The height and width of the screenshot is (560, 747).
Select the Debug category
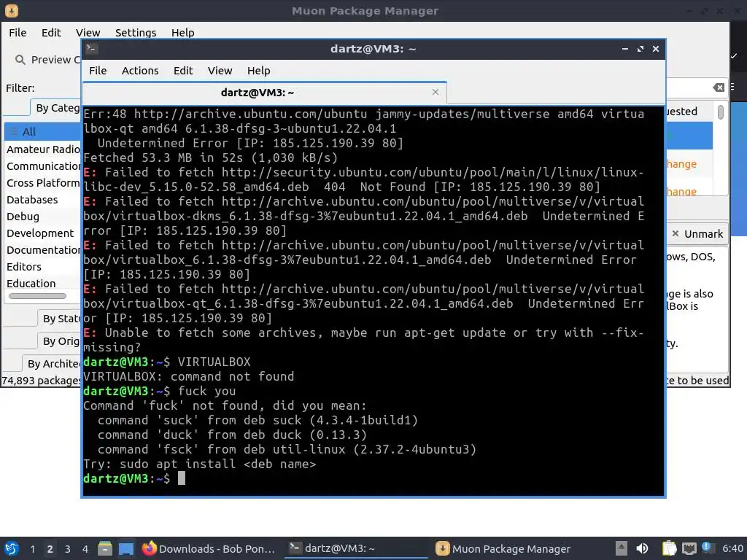(x=43, y=216)
